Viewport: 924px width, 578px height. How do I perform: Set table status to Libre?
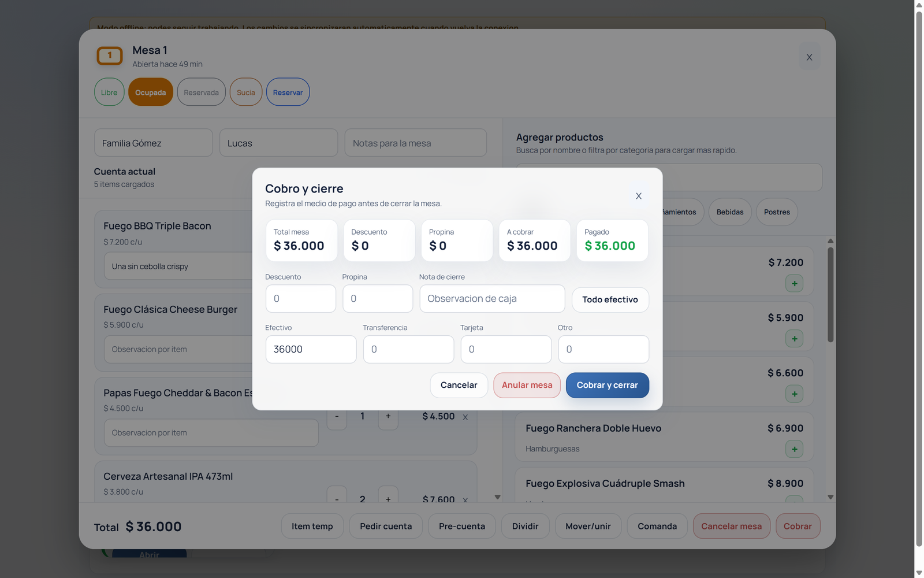click(x=109, y=92)
